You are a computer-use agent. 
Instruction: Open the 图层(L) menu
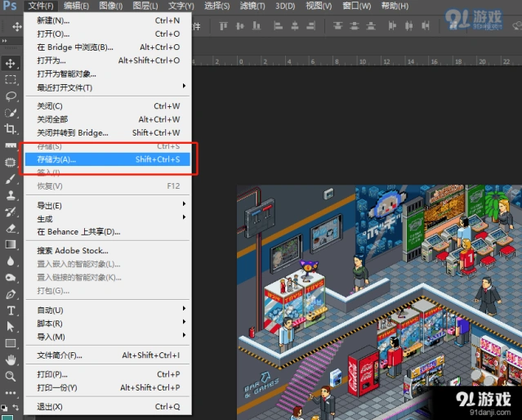coord(145,6)
